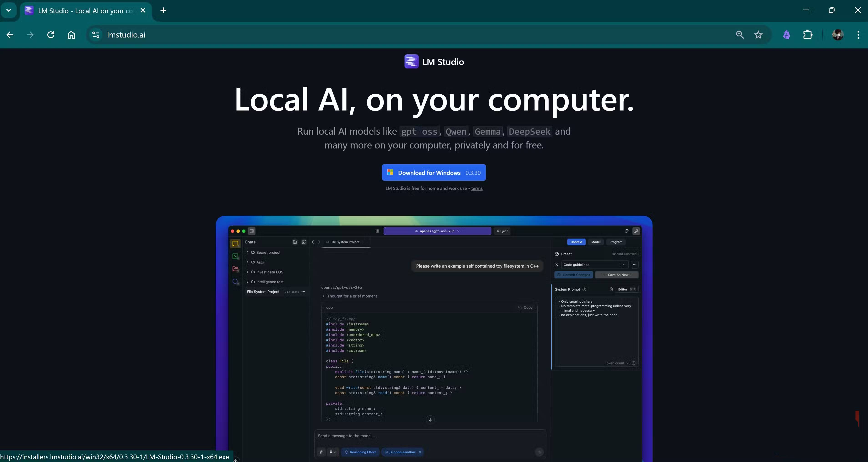Close the LM Studio tab
Screen dimensions: 868x462
[x=143, y=10]
